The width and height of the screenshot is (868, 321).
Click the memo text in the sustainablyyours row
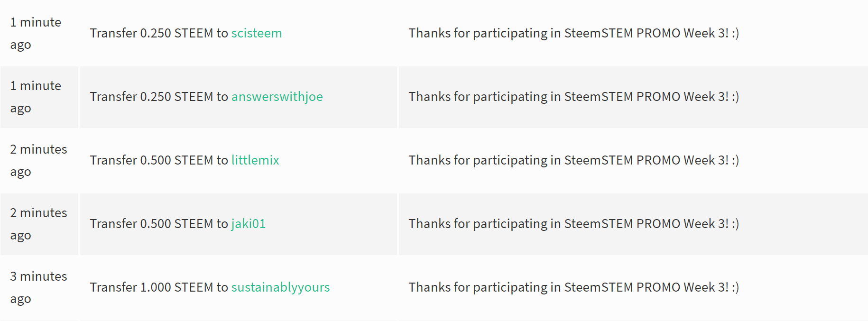pyautogui.click(x=573, y=287)
